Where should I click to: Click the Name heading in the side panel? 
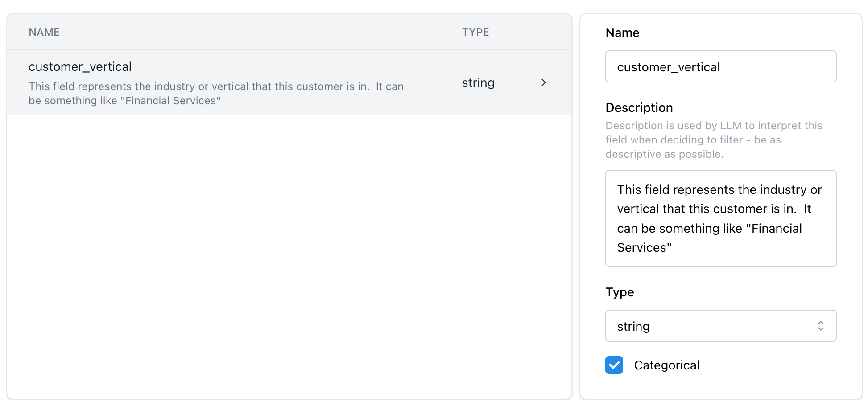pyautogui.click(x=622, y=33)
